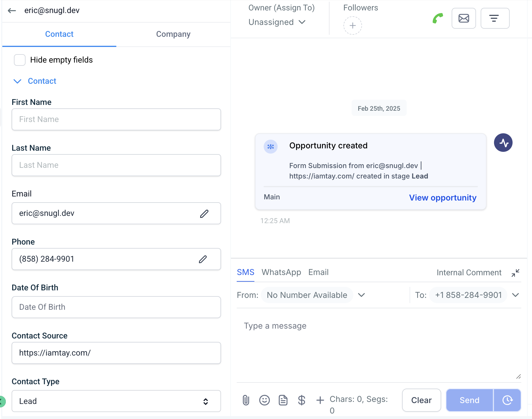Open the conversation filter icon button
This screenshot has width=532, height=419.
click(x=495, y=18)
